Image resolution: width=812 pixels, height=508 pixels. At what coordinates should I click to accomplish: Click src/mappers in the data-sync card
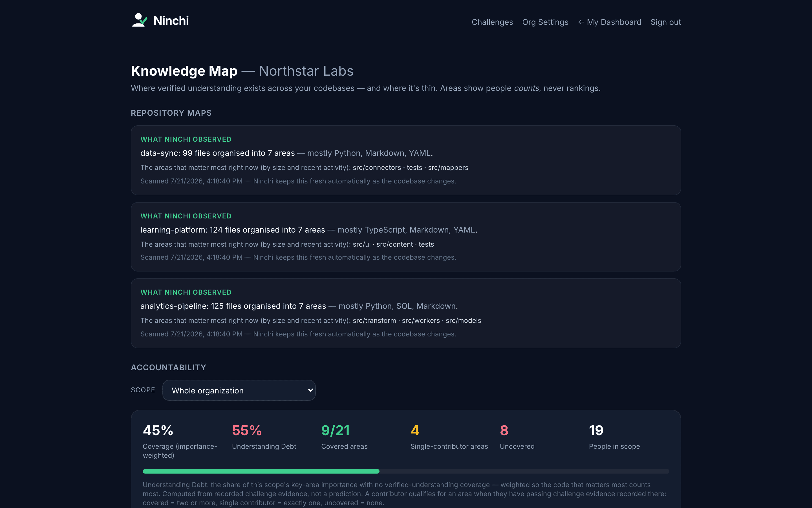click(x=448, y=167)
